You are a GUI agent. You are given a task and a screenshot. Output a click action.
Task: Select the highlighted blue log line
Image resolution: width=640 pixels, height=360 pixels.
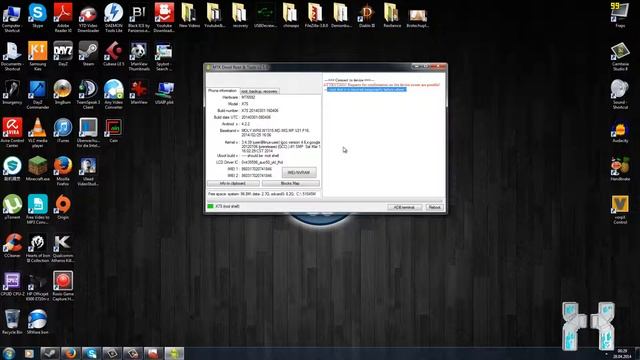(x=367, y=89)
